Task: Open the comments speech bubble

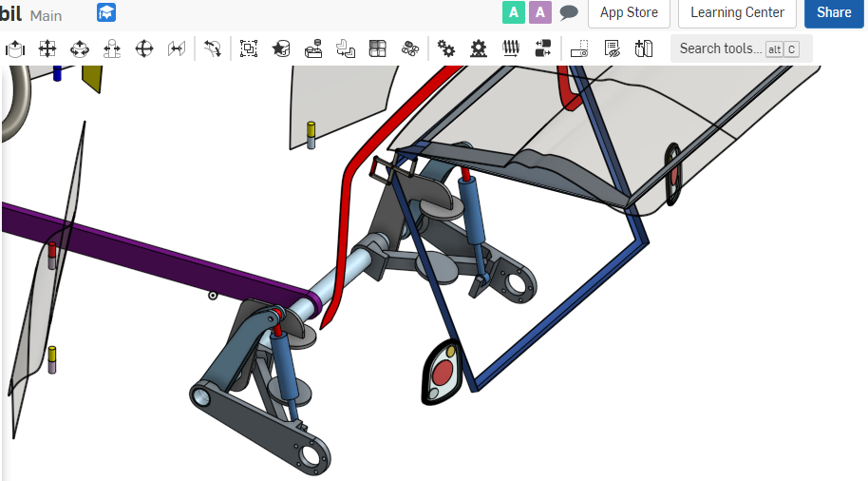Action: click(x=569, y=12)
